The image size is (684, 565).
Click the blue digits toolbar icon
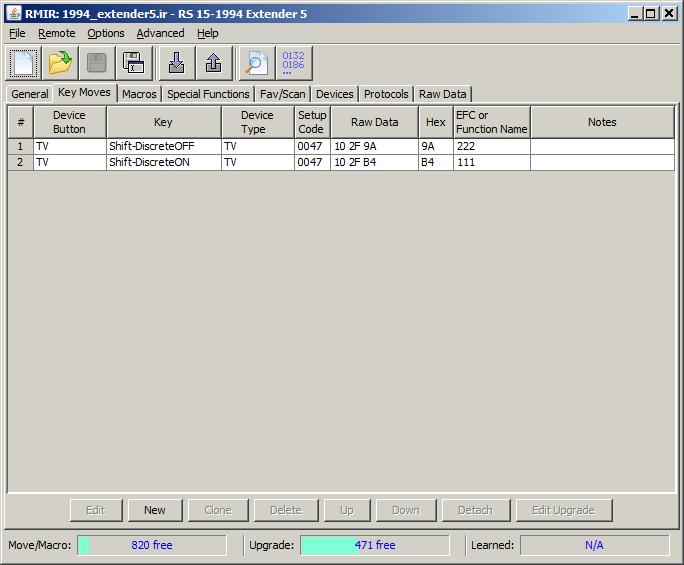[x=294, y=63]
